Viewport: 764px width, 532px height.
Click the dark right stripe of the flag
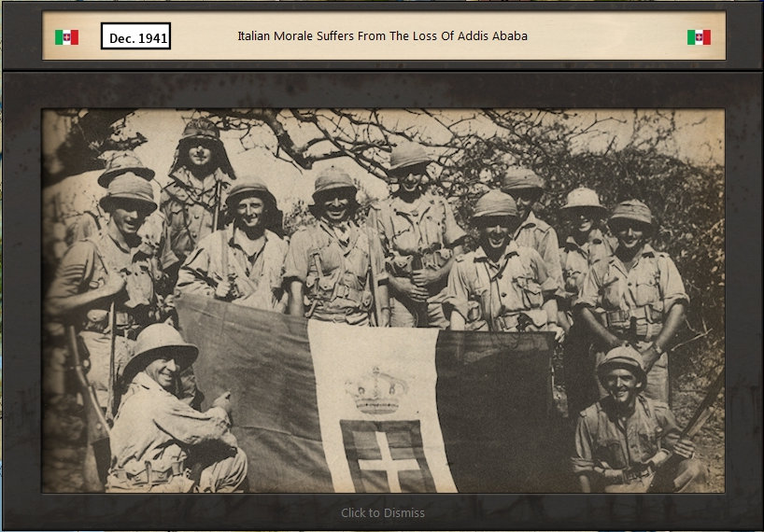click(504, 401)
